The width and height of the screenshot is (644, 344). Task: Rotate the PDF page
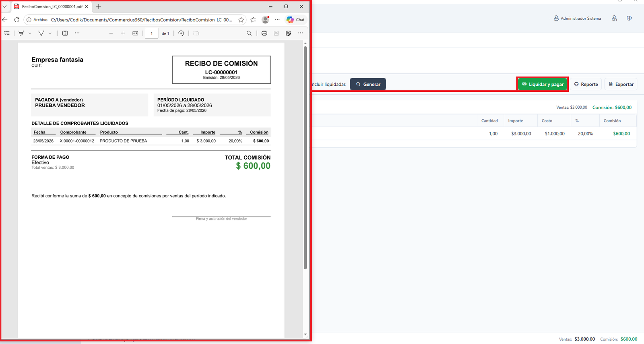(181, 33)
